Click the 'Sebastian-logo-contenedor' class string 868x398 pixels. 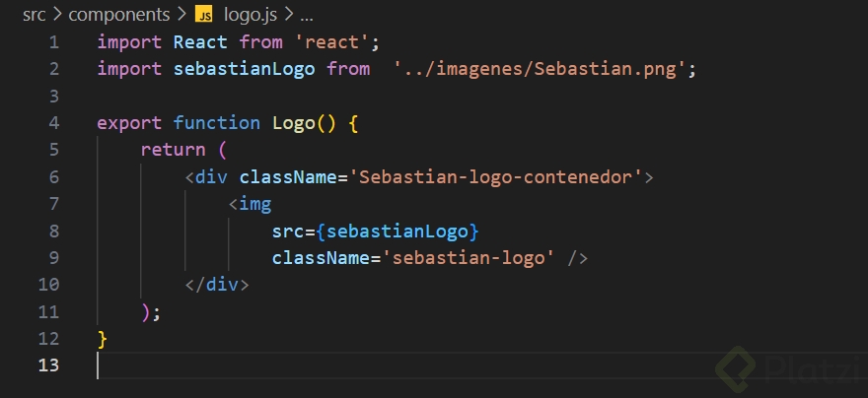coord(495,177)
